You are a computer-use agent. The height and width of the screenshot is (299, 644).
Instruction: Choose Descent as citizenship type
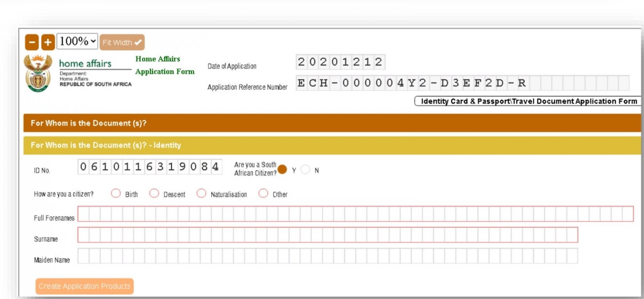click(x=154, y=193)
